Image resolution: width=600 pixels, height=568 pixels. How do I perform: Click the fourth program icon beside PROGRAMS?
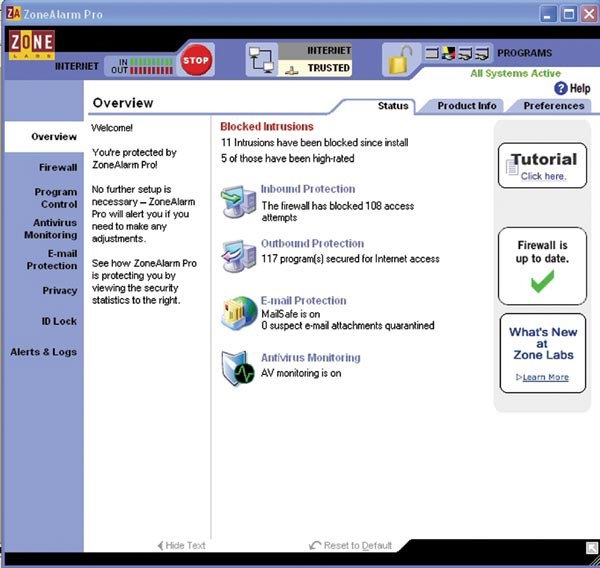tap(482, 54)
